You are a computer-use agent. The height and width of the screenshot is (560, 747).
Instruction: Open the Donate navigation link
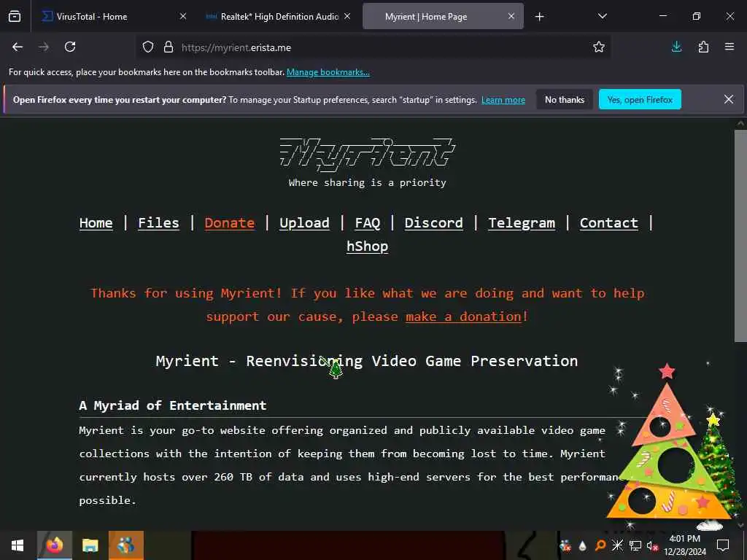coord(229,223)
